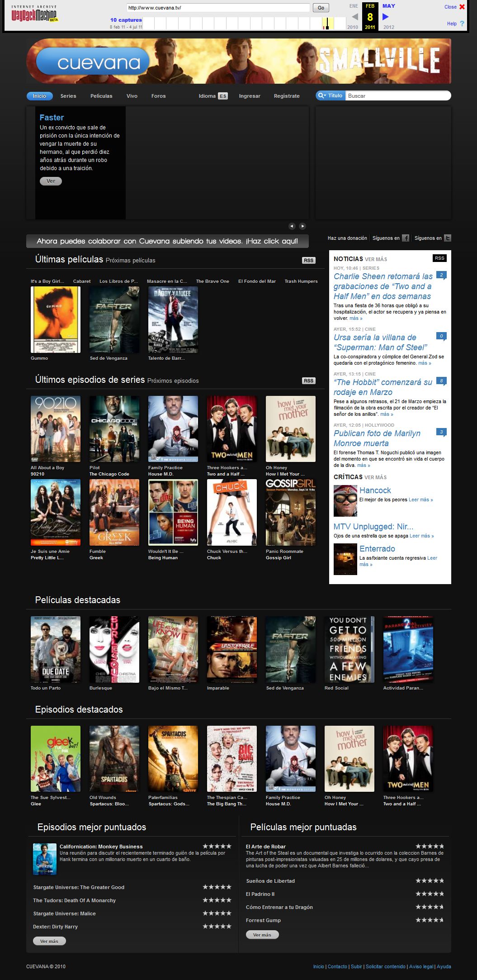
Task: Open the Gummo movie poster
Action: 56,320
